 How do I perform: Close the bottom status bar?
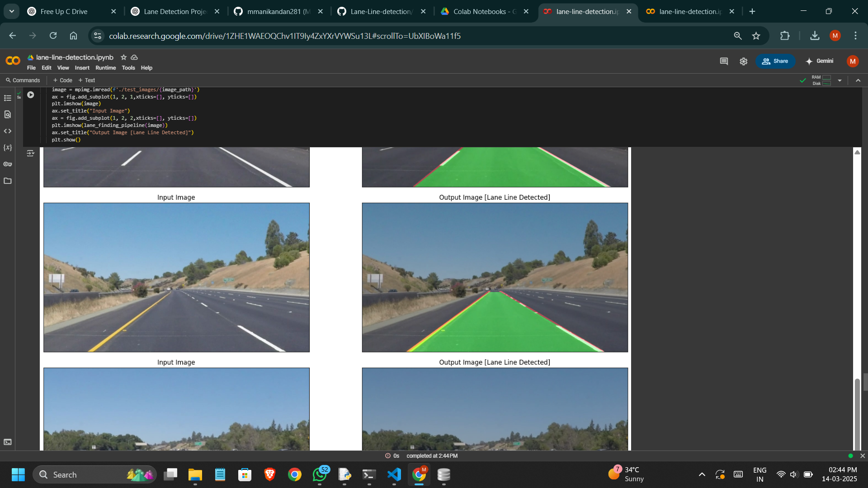[863, 456]
